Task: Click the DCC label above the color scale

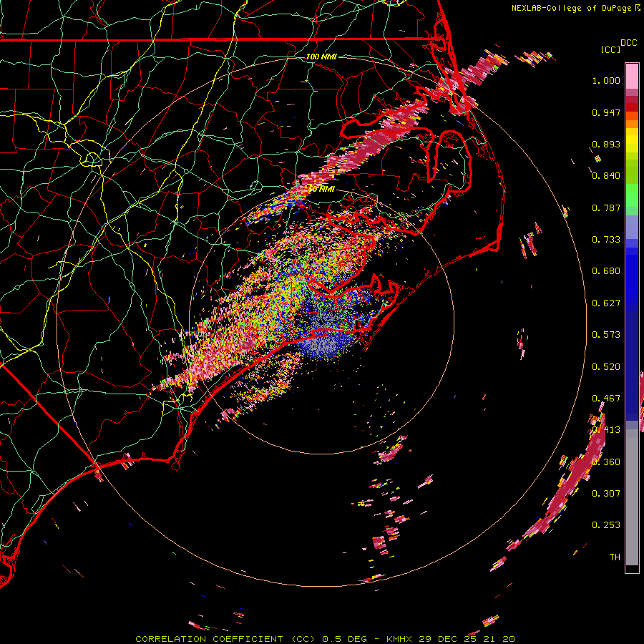Action: (x=629, y=43)
